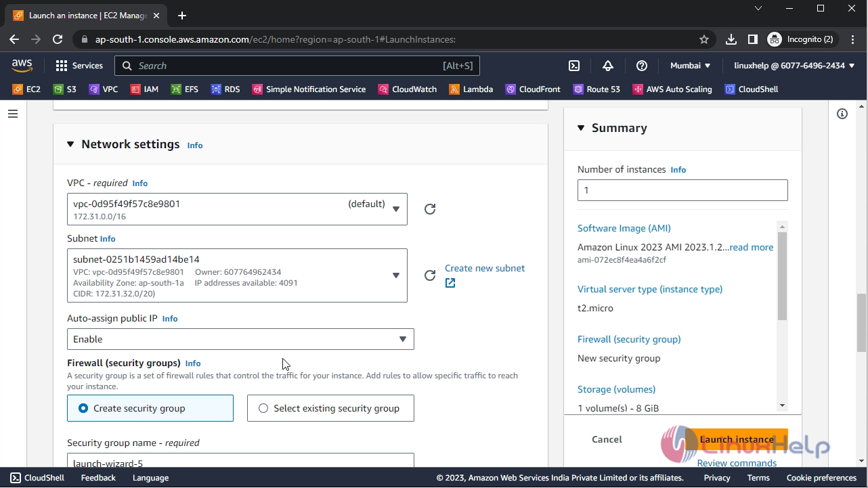Viewport: 868px width, 488px height.
Task: Open the Subnet dropdown
Action: point(237,275)
